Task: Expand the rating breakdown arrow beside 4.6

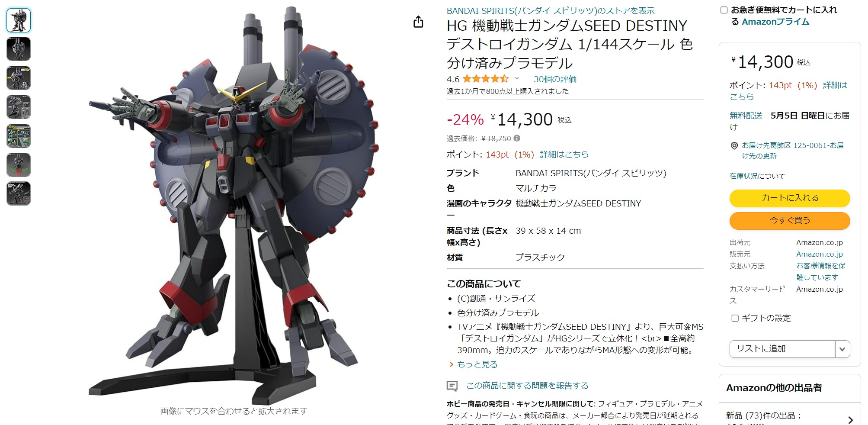Action: (x=517, y=78)
